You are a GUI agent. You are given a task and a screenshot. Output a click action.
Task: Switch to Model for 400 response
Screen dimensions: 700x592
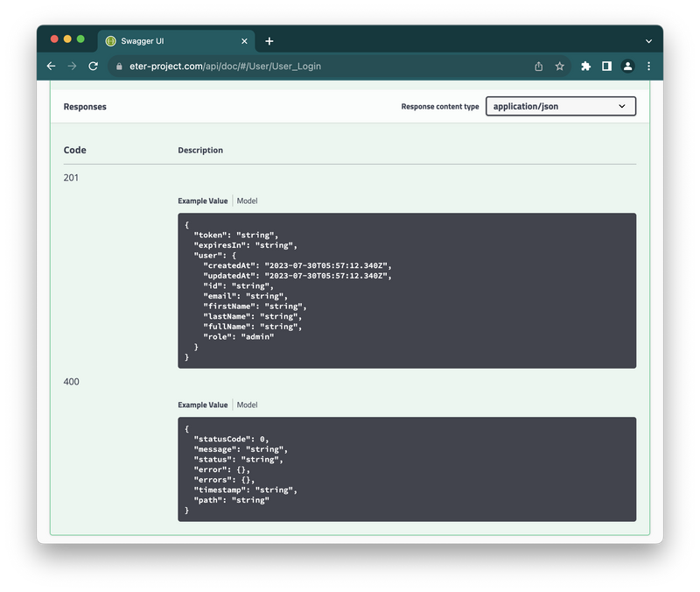(x=248, y=405)
